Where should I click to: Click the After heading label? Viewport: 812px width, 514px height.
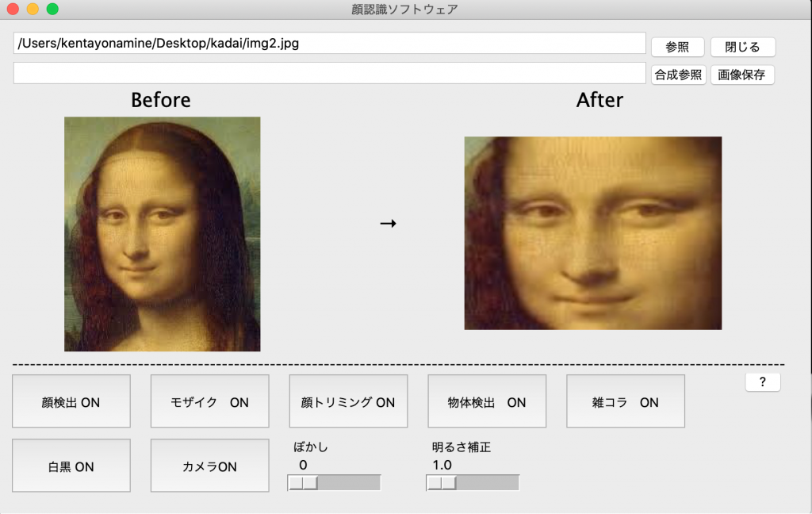coord(599,100)
